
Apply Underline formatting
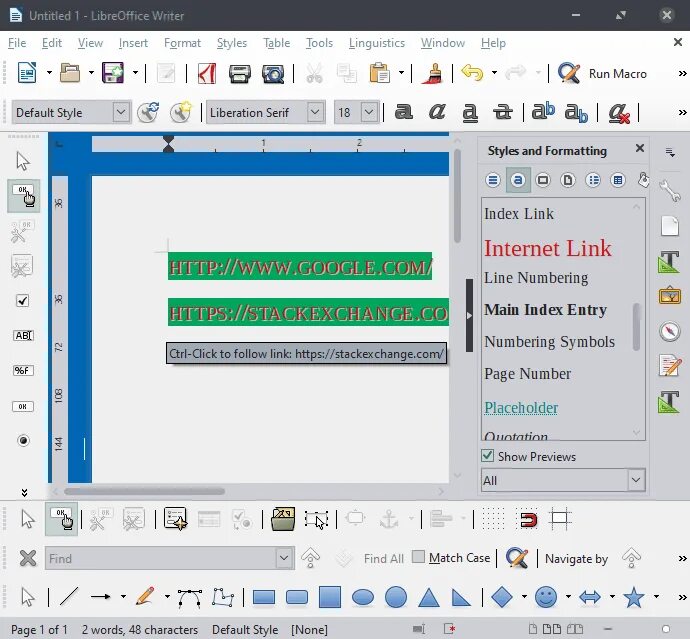pyautogui.click(x=470, y=113)
